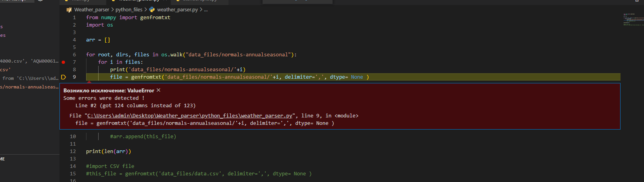This screenshot has height=182, width=644.
Task: Toggle a breakpoint at line 12
Action: pos(63,151)
